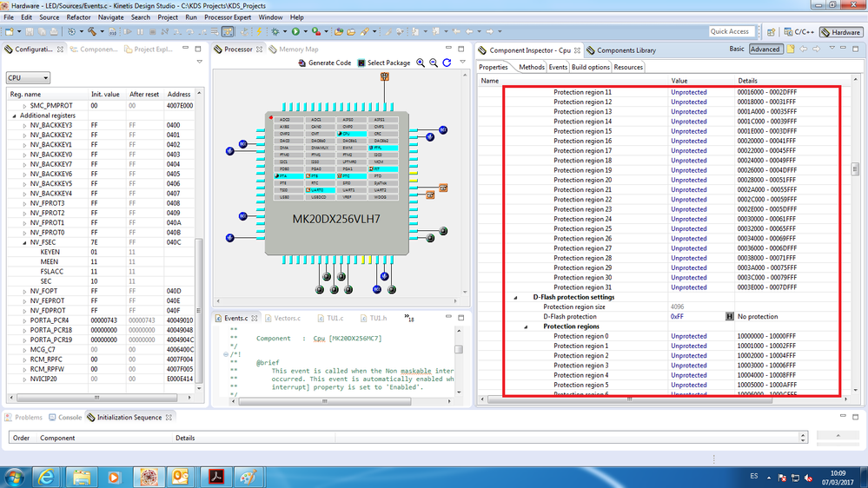This screenshot has height=488, width=868.
Task: Open Internet Explorer from taskbar
Action: click(47, 477)
